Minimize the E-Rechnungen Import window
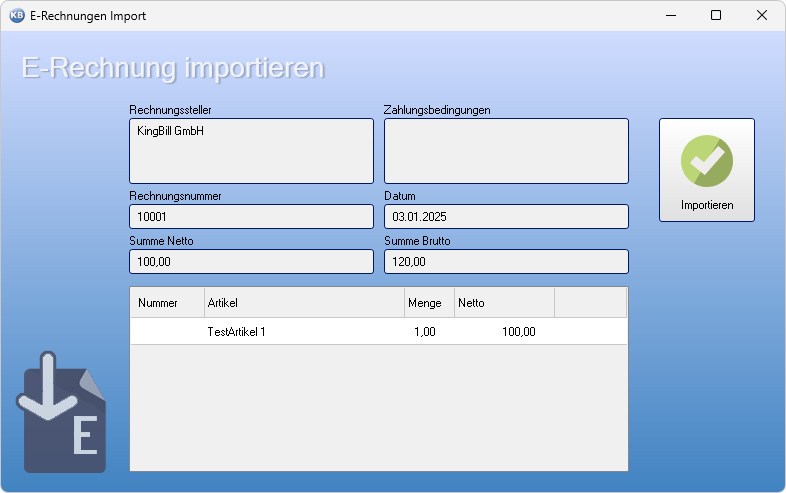The height and width of the screenshot is (493, 786). [x=671, y=16]
